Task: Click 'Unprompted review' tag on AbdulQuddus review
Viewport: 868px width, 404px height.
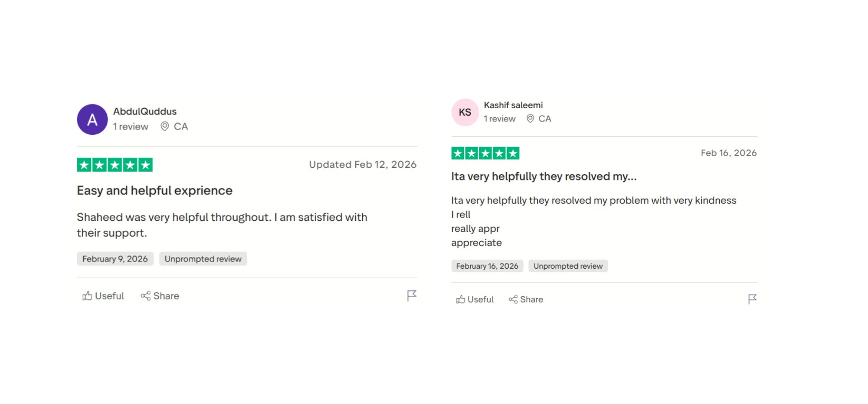Action: (x=203, y=259)
